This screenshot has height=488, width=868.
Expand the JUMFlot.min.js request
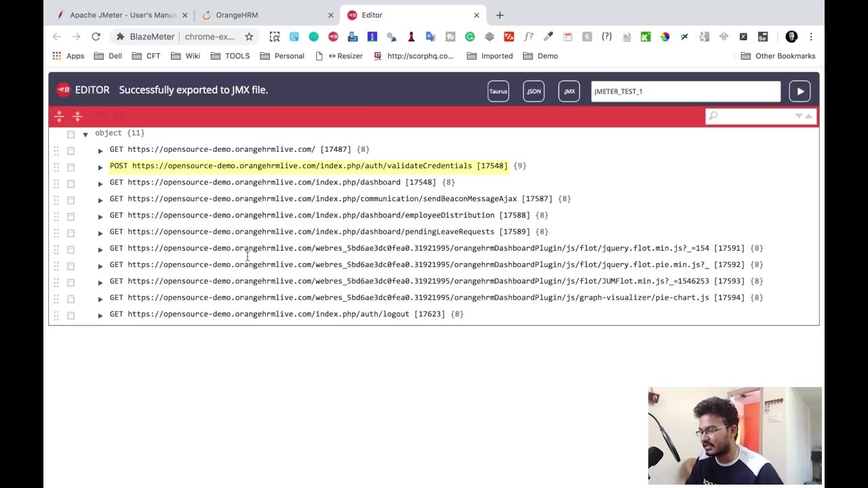(x=100, y=283)
